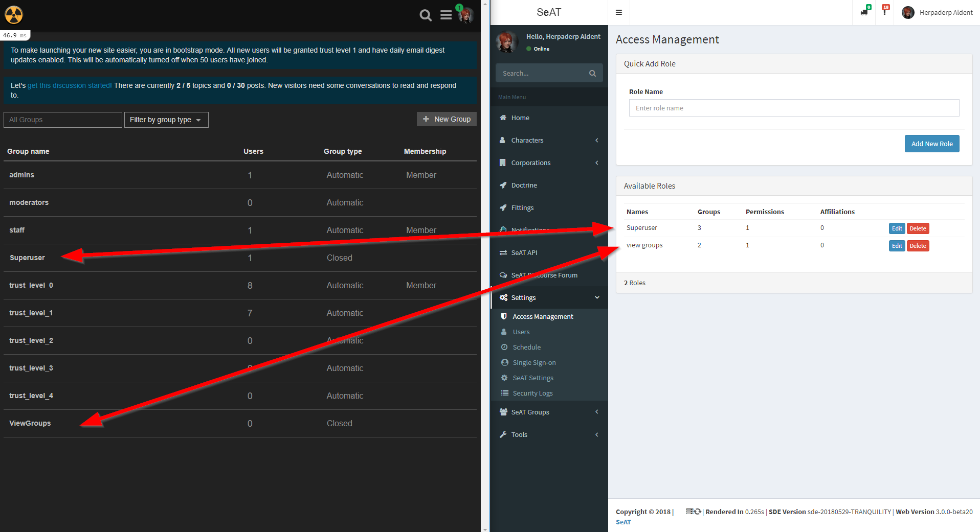Open the moderators group
The image size is (980, 532).
pos(29,202)
